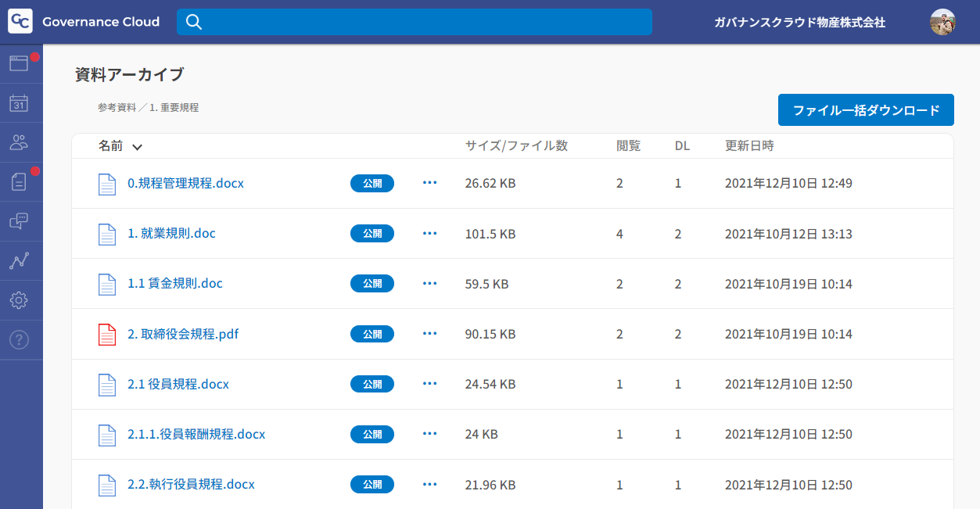Open more options for 2. 取締役会規程.pdf
This screenshot has width=980, height=509.
pos(429,333)
